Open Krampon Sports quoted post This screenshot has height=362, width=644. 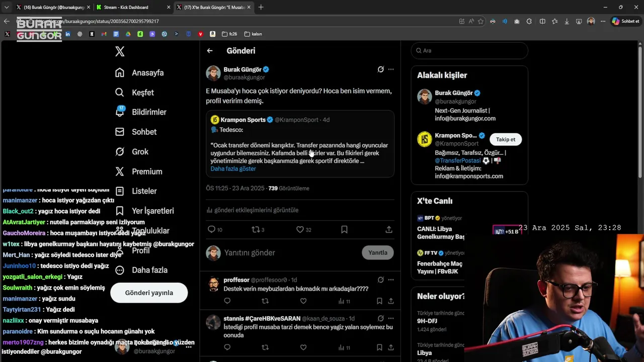pos(300,144)
